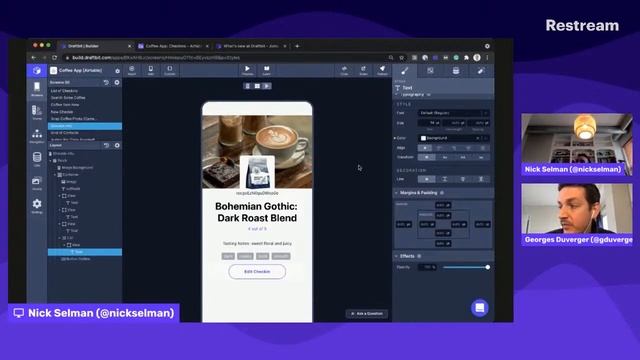640x360 pixels.
Task: Collapse the List node in Layout tree
Action: pyautogui.click(x=60, y=238)
